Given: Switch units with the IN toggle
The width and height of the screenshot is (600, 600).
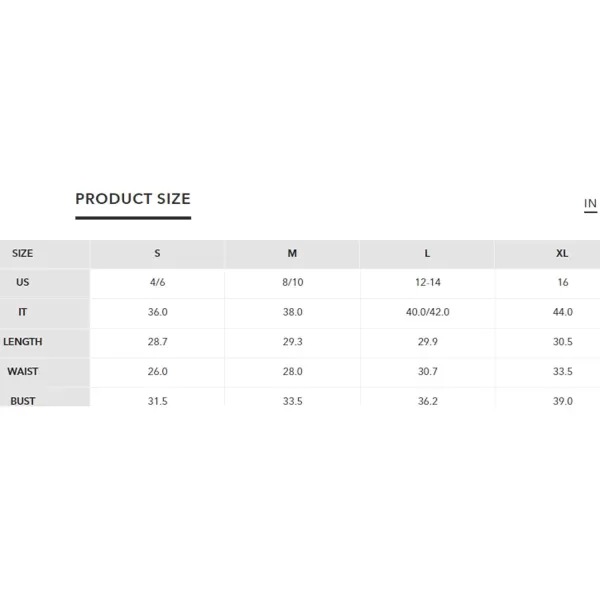Looking at the screenshot, I should (x=590, y=204).
